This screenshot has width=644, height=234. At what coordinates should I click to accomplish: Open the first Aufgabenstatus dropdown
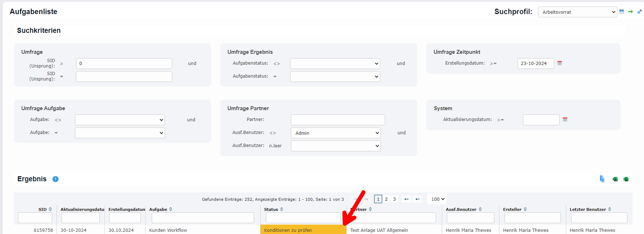tap(335, 64)
